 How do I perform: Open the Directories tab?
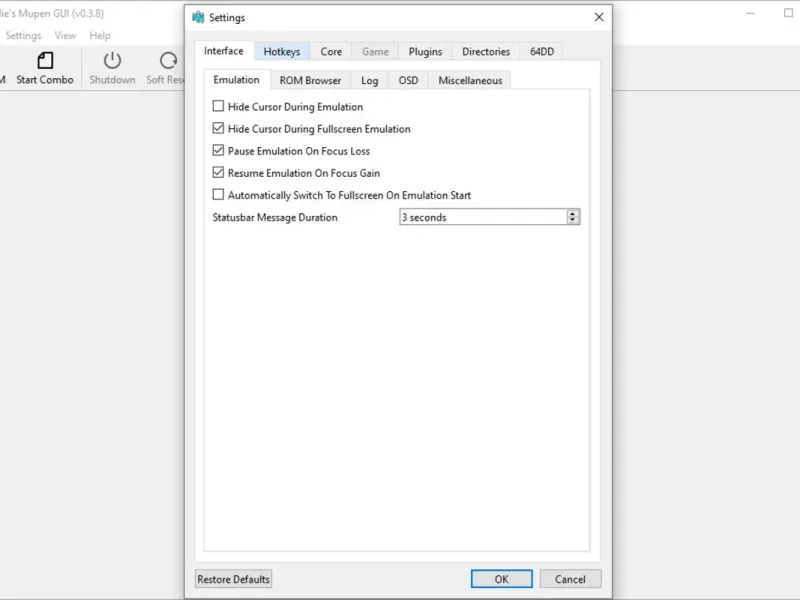[486, 52]
